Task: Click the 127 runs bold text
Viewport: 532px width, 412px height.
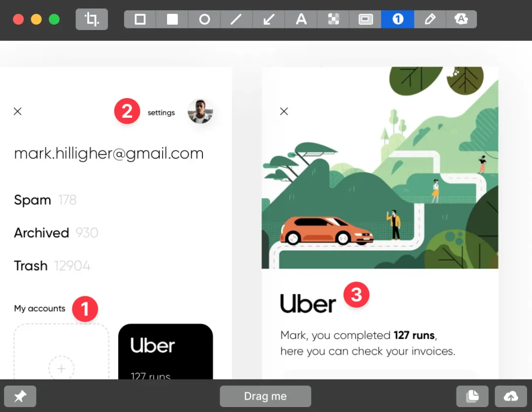Action: coord(414,335)
